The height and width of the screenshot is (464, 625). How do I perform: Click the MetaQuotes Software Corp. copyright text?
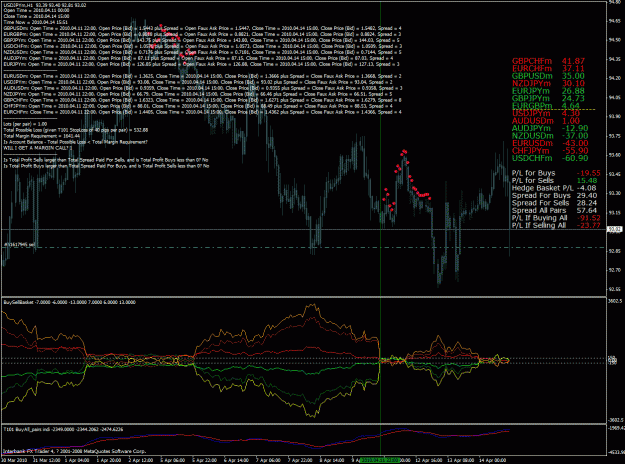(75, 451)
